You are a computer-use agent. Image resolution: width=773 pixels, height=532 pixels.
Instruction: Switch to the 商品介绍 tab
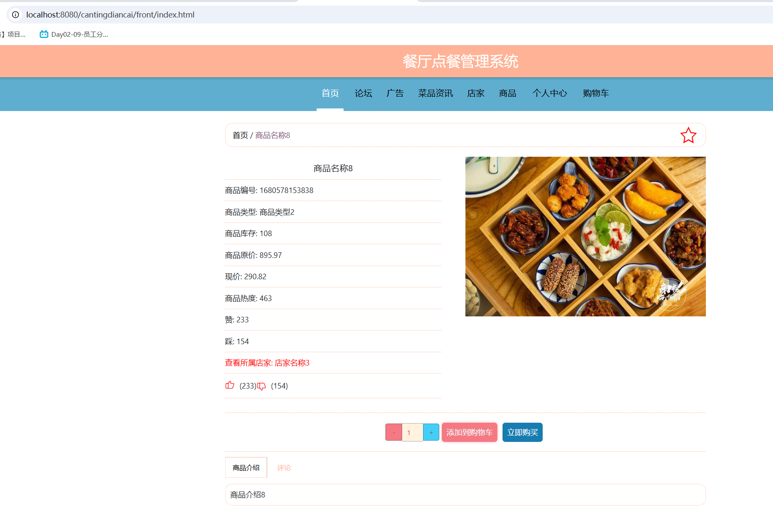(246, 467)
